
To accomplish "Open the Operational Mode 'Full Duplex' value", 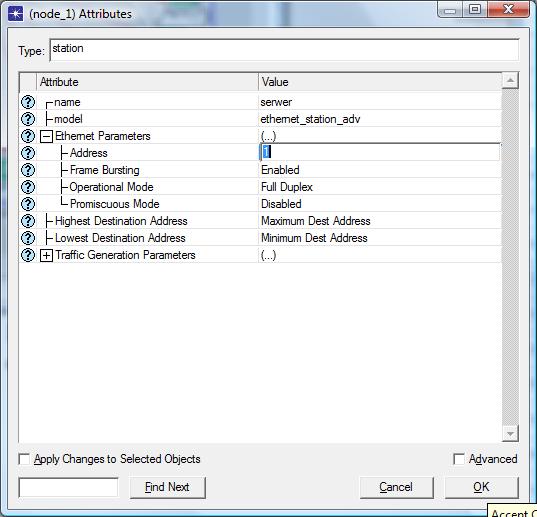I will pyautogui.click(x=287, y=187).
